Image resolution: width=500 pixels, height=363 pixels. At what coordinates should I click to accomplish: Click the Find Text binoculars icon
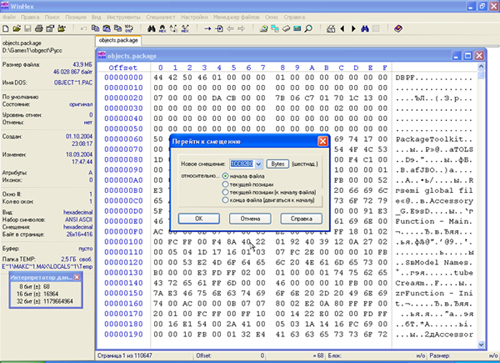coord(151,29)
